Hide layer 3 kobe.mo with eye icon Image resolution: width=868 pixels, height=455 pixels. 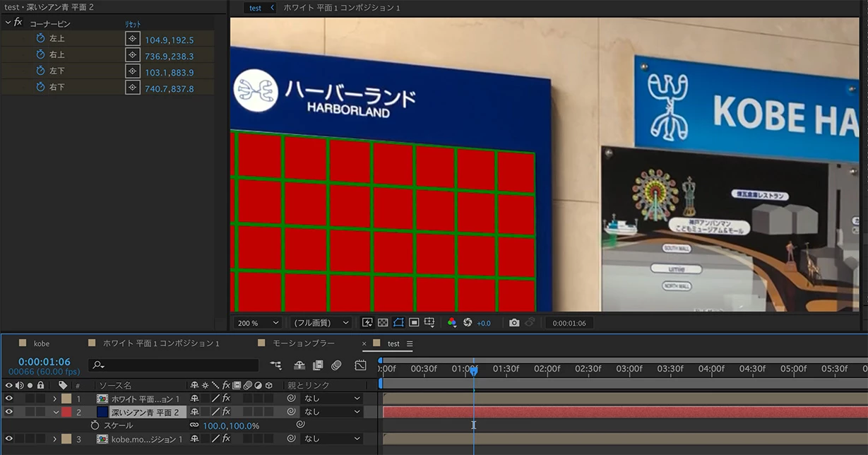pyautogui.click(x=8, y=439)
